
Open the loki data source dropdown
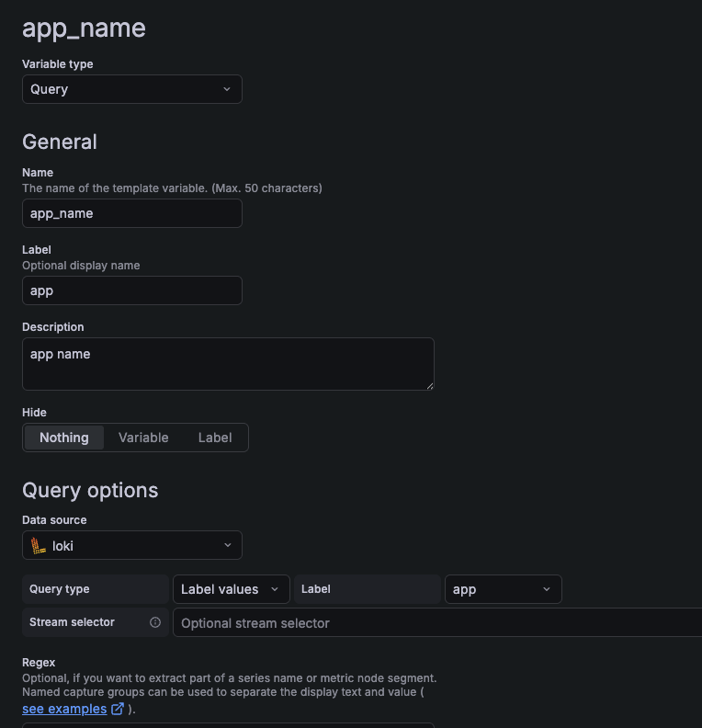(x=132, y=545)
